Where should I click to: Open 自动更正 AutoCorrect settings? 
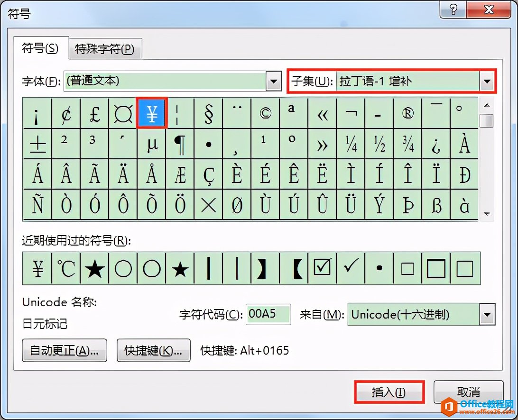tap(64, 350)
